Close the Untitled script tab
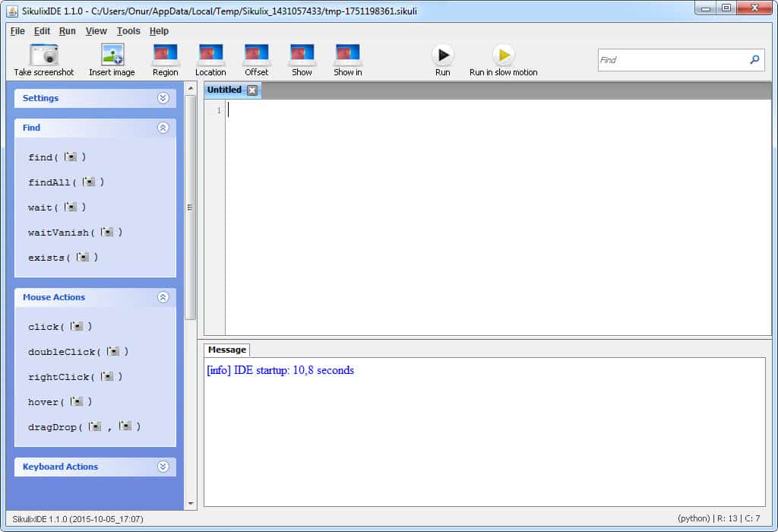778x532 pixels. (x=252, y=90)
